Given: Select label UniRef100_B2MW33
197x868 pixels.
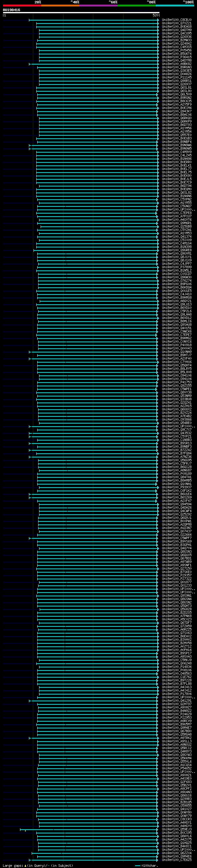Looking at the screenshot, I should 177,40.
